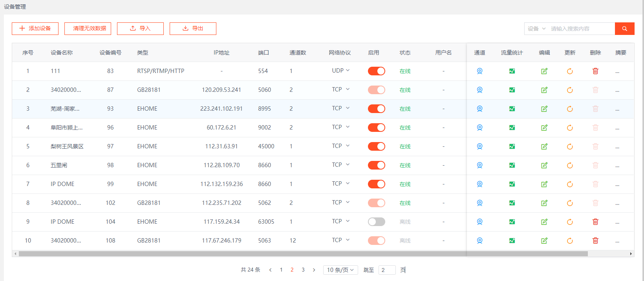Turn on the switch for device numbered 104
Image resolution: width=644 pixels, height=281 pixels.
tap(376, 222)
